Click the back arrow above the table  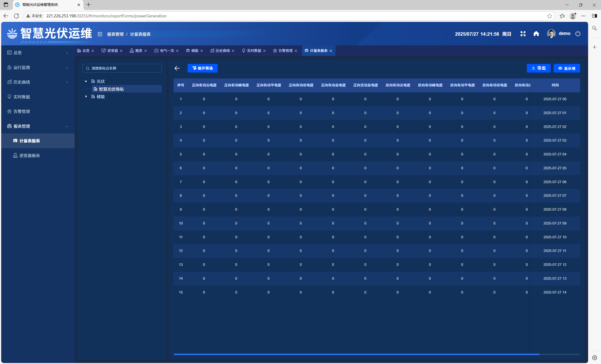[x=177, y=68]
